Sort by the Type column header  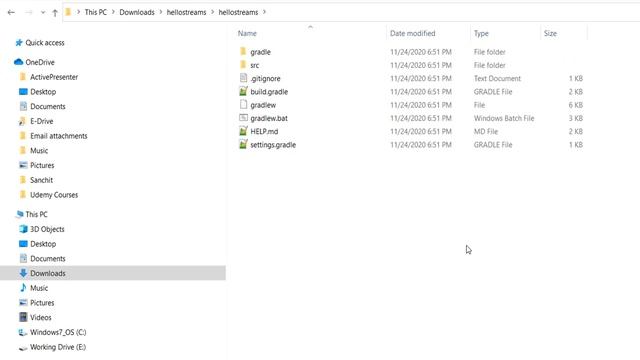[481, 33]
